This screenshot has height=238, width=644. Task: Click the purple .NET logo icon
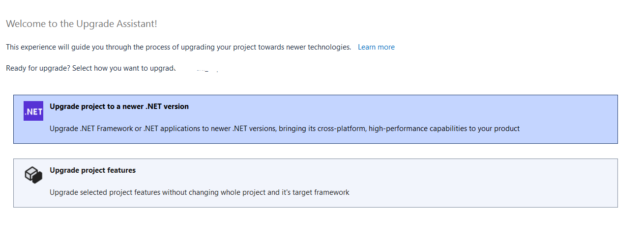[33, 111]
